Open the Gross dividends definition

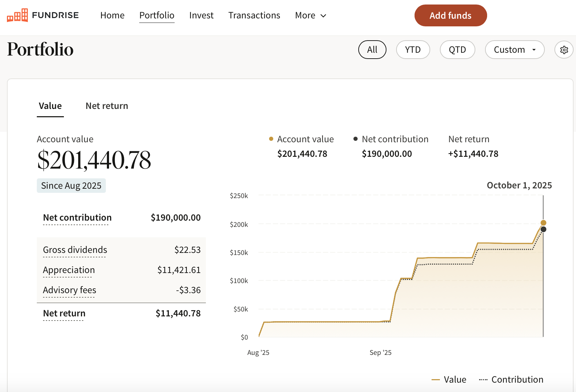75,249
